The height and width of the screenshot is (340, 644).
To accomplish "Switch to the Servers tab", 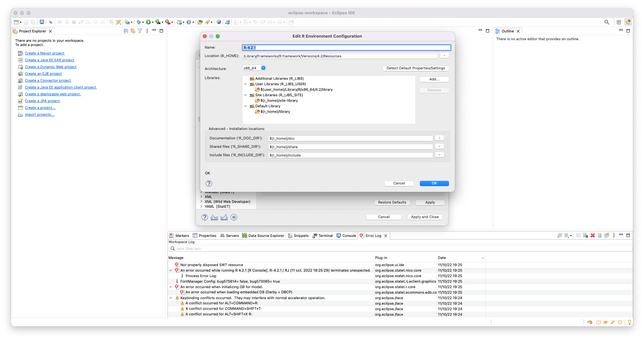I will point(229,236).
